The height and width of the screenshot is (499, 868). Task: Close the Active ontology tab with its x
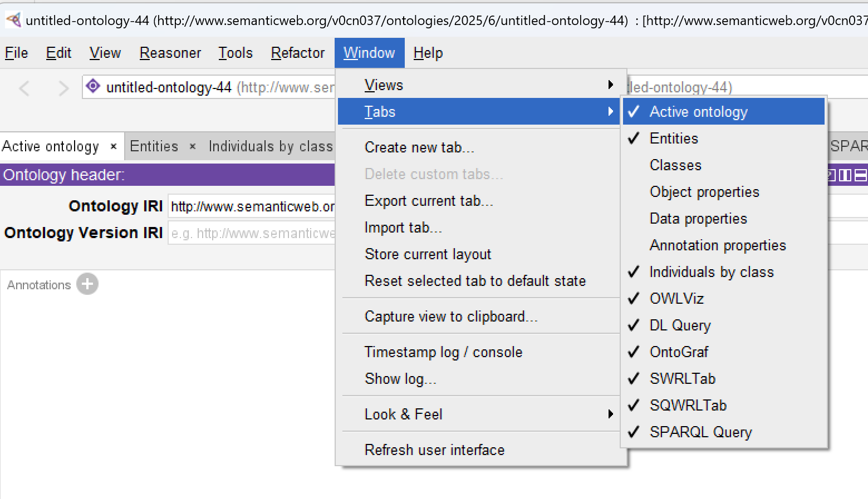pos(114,146)
